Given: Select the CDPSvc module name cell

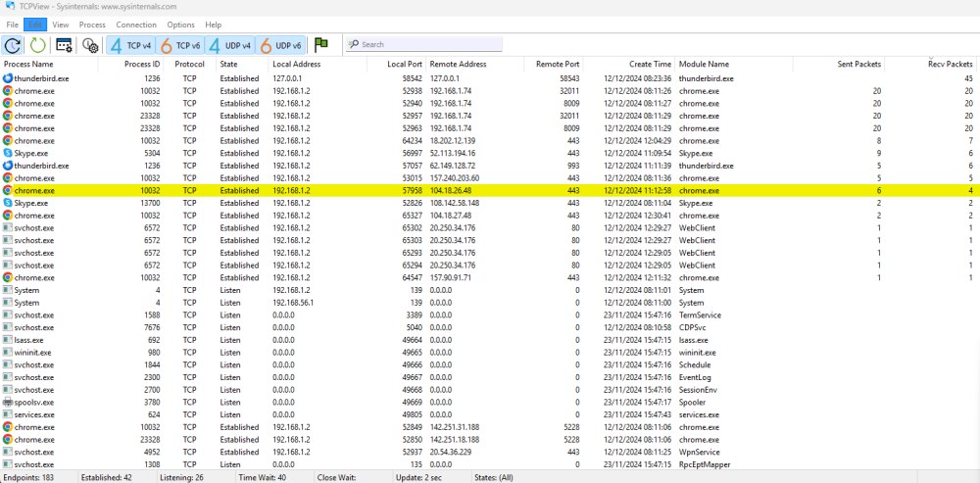Looking at the screenshot, I should [x=694, y=327].
